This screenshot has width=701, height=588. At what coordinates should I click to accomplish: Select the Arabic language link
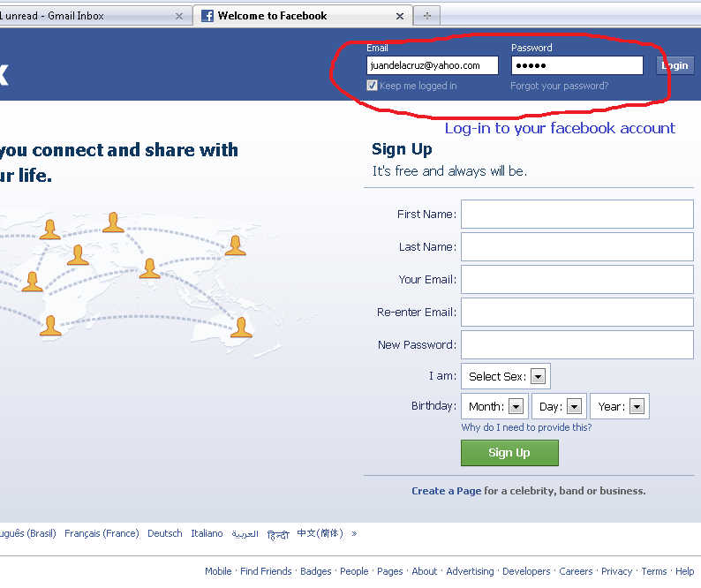point(245,534)
